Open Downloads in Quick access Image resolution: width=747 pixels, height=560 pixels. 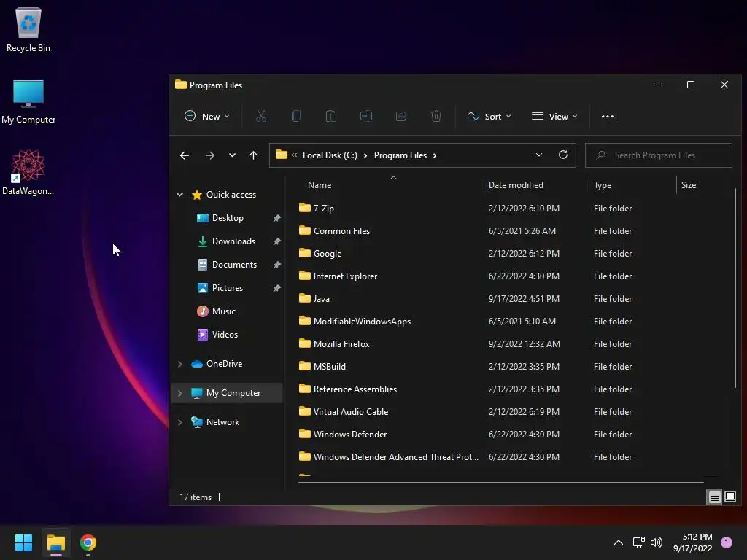[x=227, y=241]
